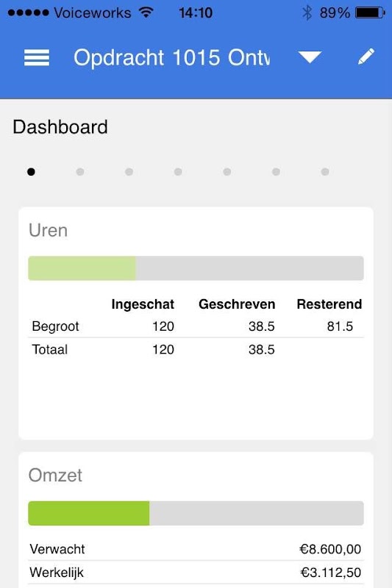Tap the Werkelijk €3.112,50 row
This screenshot has width=392, height=588.
[x=196, y=573]
